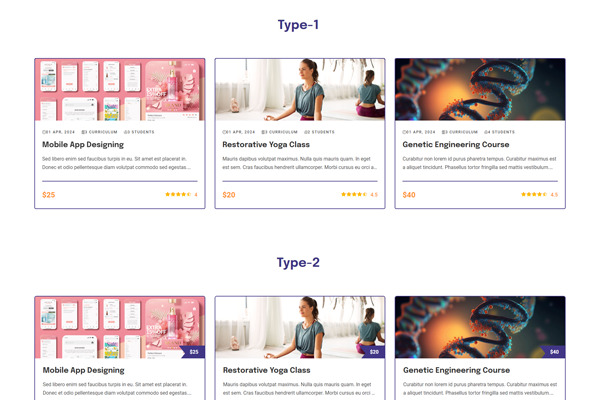
Task: Click the Type-1 yoga class thumbnail image
Action: click(300, 90)
